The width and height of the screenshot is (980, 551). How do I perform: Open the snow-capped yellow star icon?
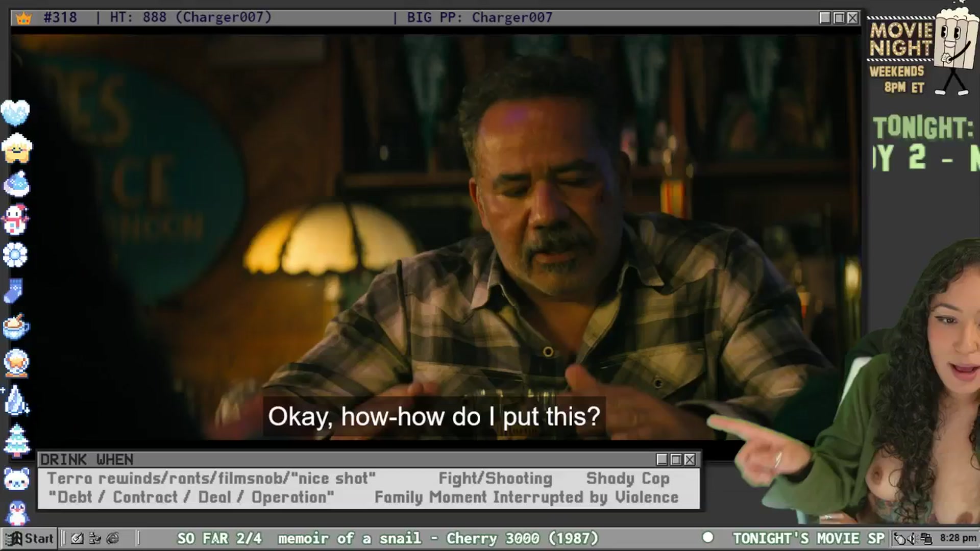pos(17,148)
